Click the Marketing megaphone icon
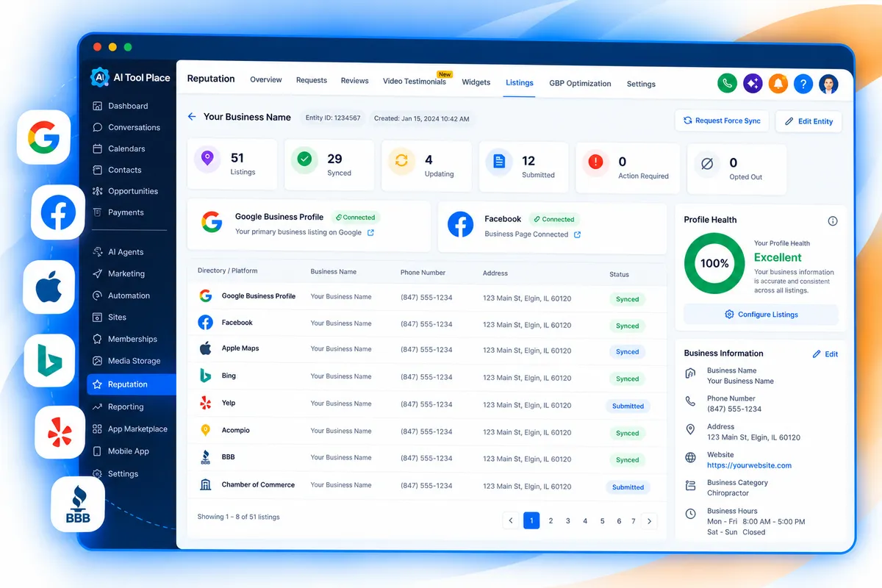 coord(98,273)
